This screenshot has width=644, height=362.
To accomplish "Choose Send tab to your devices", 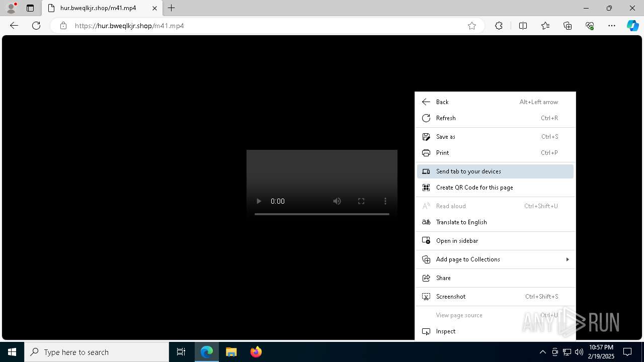I will coord(495,171).
